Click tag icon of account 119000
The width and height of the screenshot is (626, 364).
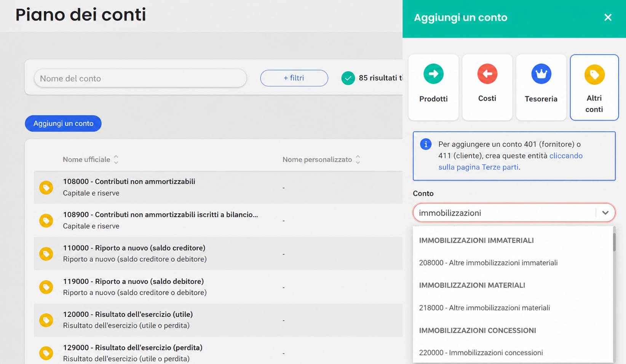pos(46,287)
